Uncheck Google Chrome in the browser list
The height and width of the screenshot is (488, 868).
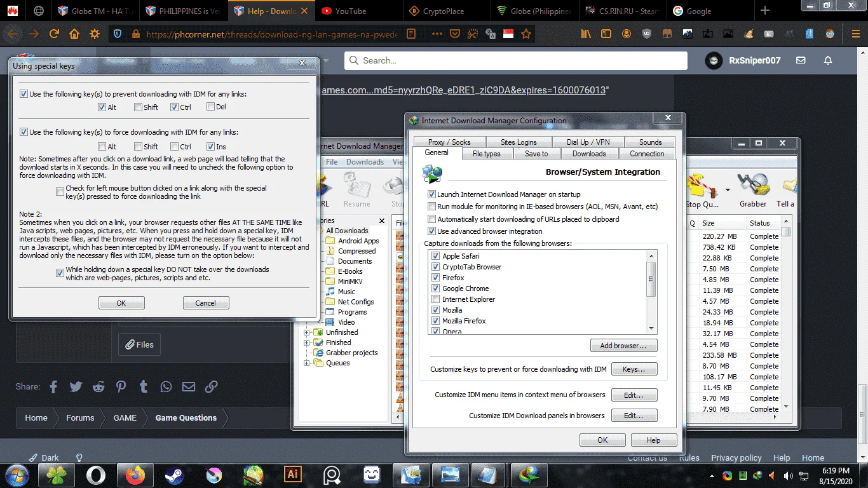435,288
